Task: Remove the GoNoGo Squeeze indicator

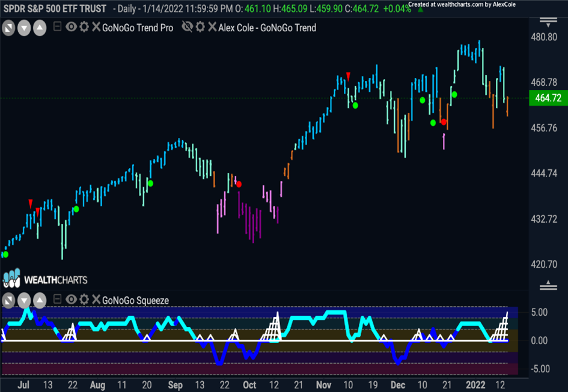Action: point(96,299)
